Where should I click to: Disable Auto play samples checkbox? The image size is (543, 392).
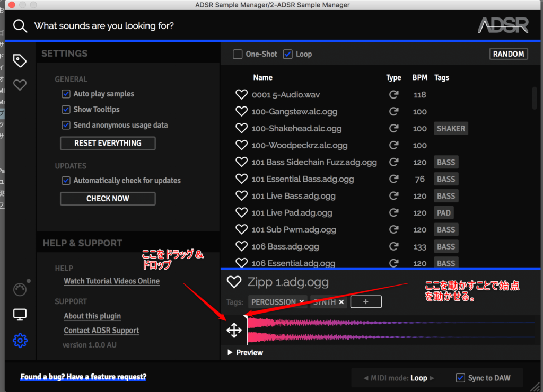66,94
